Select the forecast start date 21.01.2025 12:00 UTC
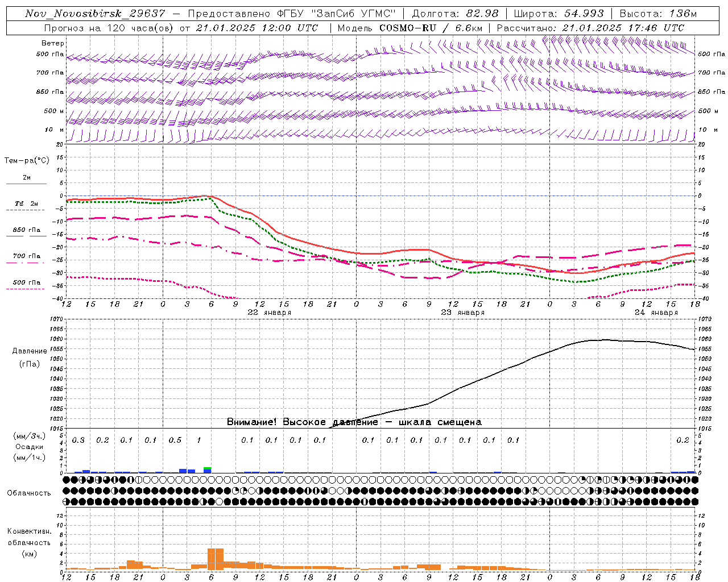The width and height of the screenshot is (728, 582). (x=257, y=28)
